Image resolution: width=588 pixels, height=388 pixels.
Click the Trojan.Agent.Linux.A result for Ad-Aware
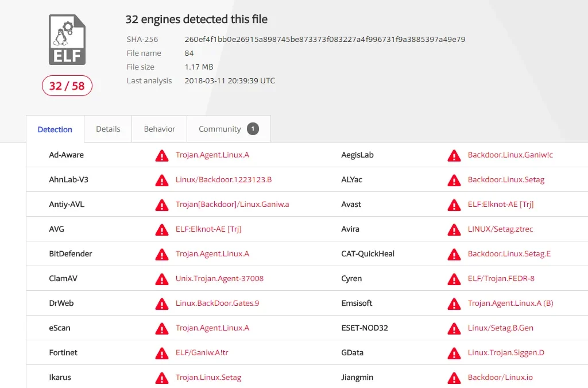click(x=212, y=155)
